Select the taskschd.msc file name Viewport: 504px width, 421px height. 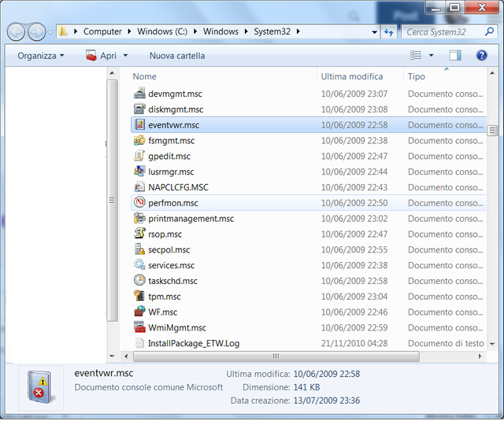[x=173, y=281]
